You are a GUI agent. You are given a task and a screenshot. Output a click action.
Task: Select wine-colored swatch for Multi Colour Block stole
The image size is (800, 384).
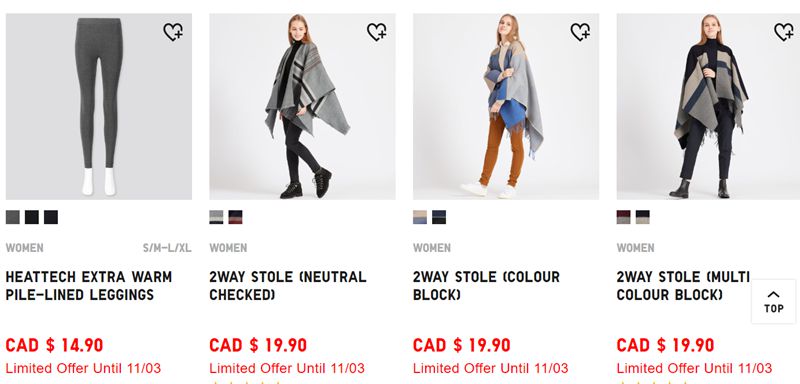pos(623,217)
